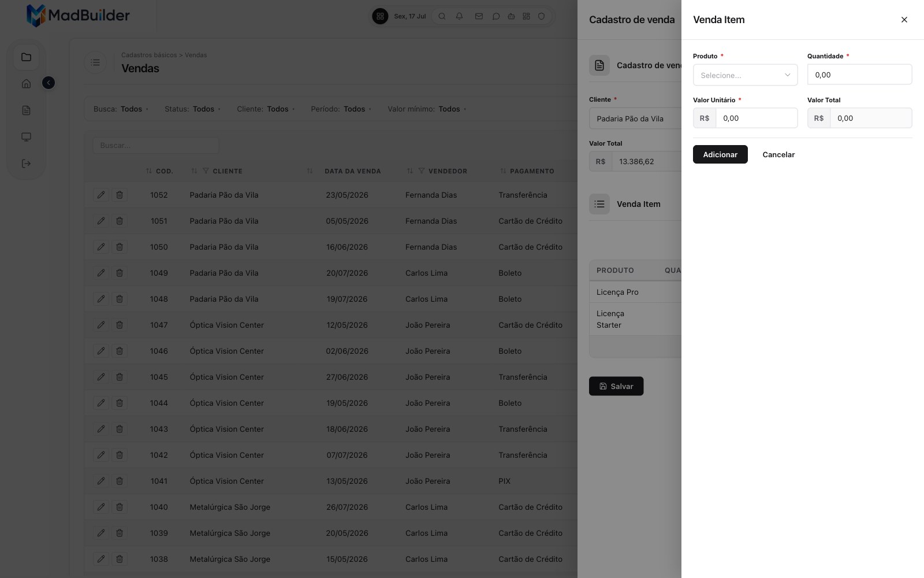Select the Licença Starter row
Viewport: 924px width, 578px height.
[x=635, y=319]
